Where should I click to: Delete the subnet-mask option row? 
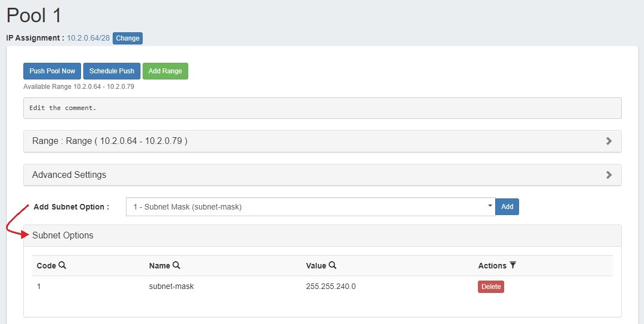(491, 287)
